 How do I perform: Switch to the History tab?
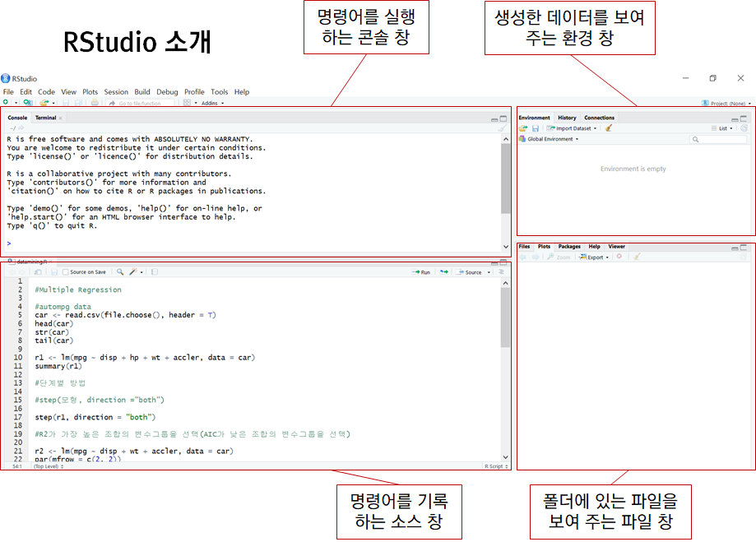click(x=567, y=118)
